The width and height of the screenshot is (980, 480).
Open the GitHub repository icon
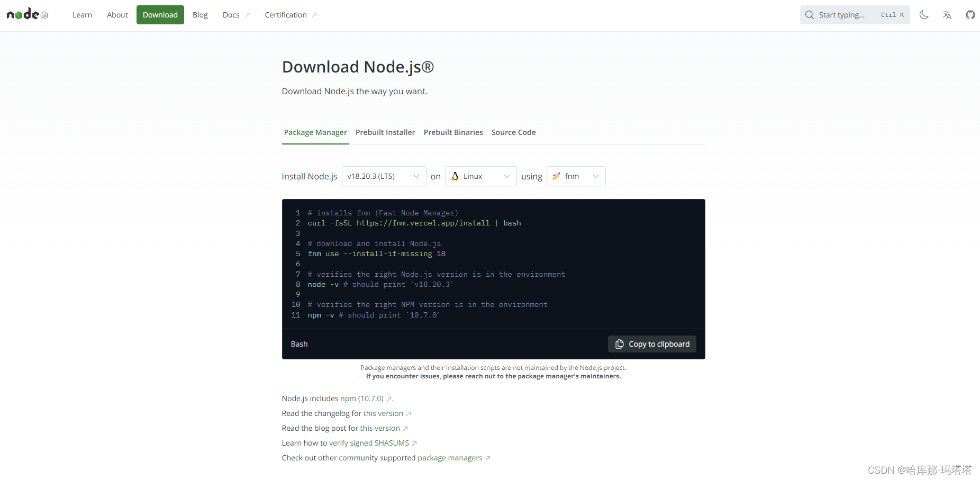click(x=970, y=14)
